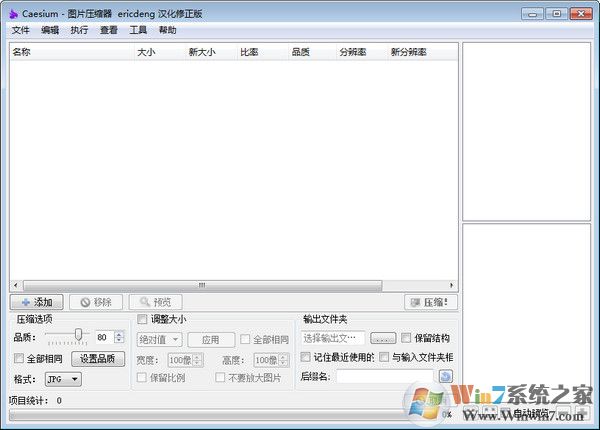The height and width of the screenshot is (430, 600).
Task: Click the 高度 spinner arrows
Action: (283, 360)
